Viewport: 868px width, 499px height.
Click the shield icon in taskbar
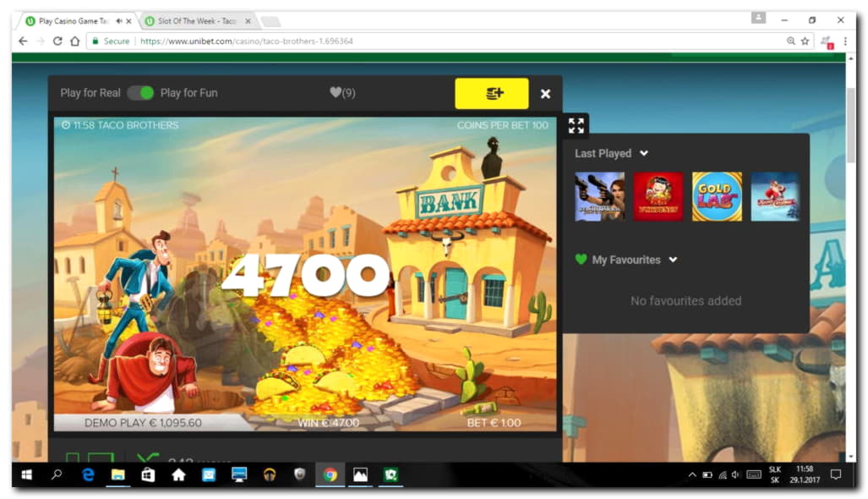pos(299,474)
